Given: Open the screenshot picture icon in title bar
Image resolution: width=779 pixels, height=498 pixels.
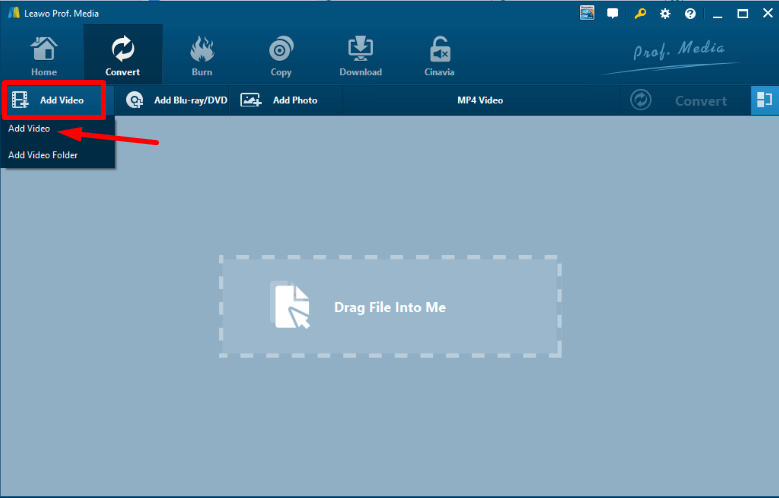Looking at the screenshot, I should [x=587, y=13].
